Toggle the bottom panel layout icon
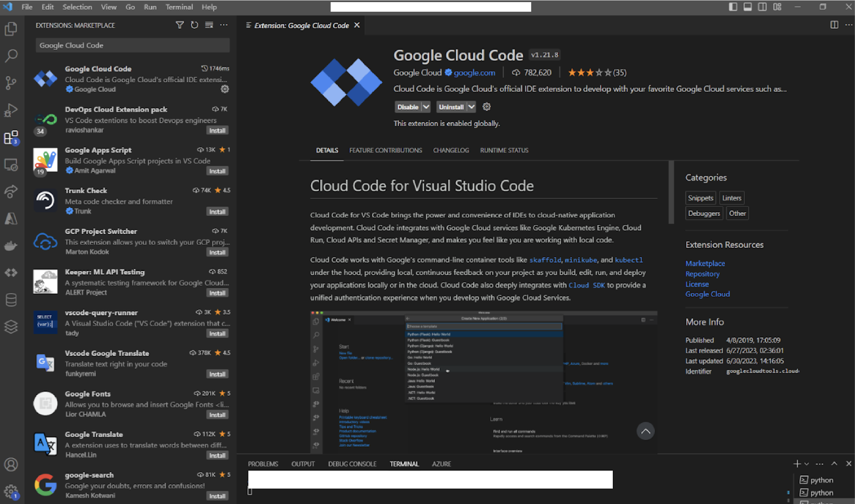 pyautogui.click(x=748, y=7)
